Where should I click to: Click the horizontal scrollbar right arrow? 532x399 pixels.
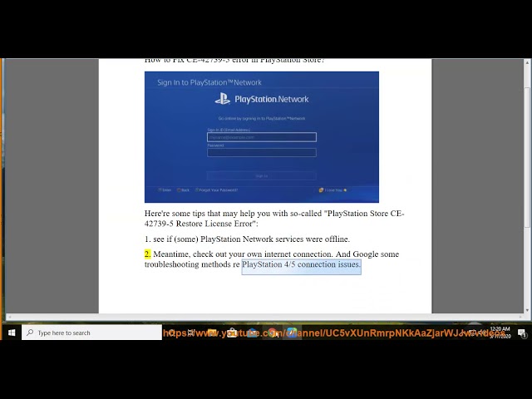tap(520, 318)
